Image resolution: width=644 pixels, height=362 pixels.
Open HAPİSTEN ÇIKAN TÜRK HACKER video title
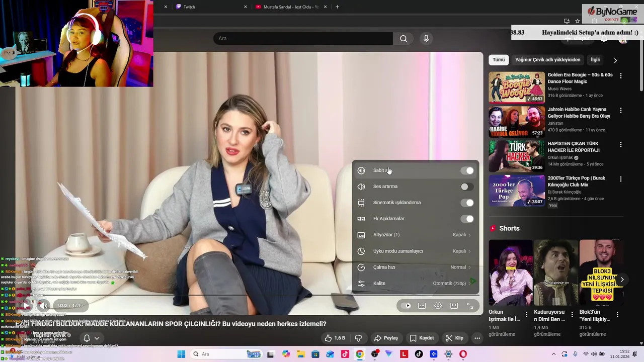(574, 147)
